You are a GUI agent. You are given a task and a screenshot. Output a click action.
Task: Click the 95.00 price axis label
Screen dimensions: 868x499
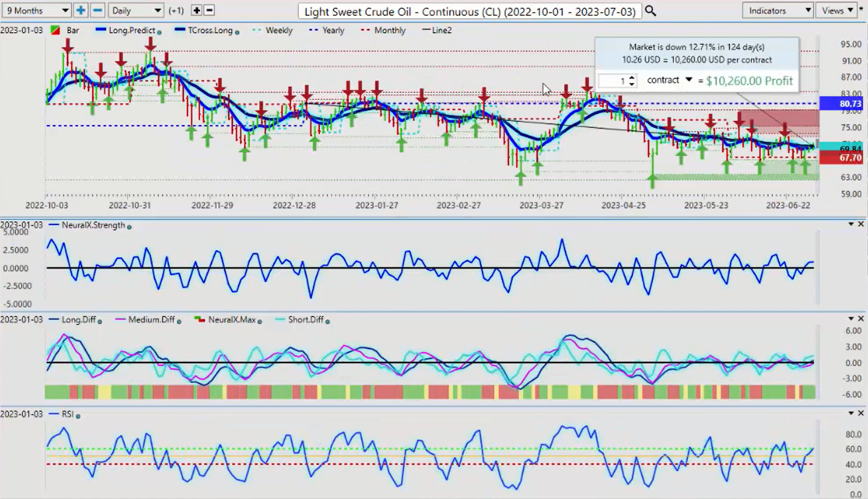point(851,44)
